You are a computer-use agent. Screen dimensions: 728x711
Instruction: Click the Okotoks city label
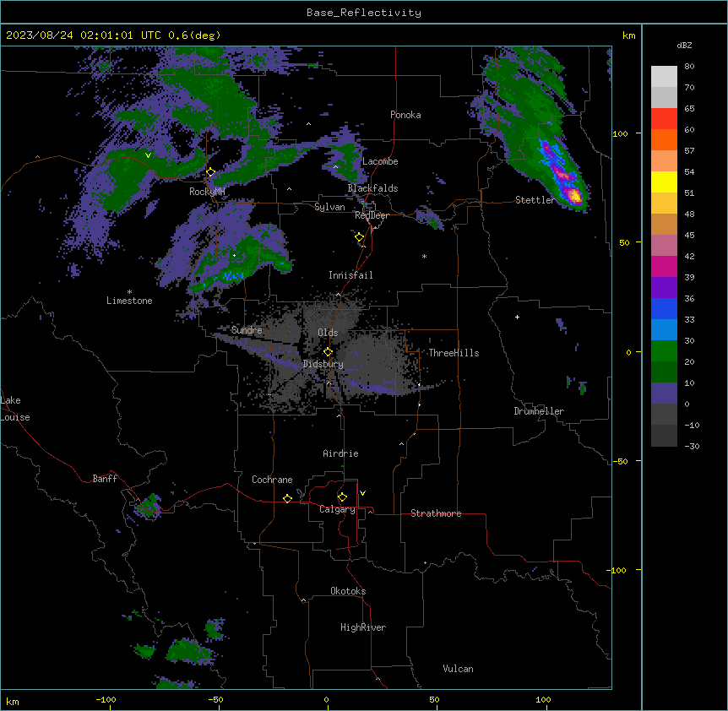point(348,591)
